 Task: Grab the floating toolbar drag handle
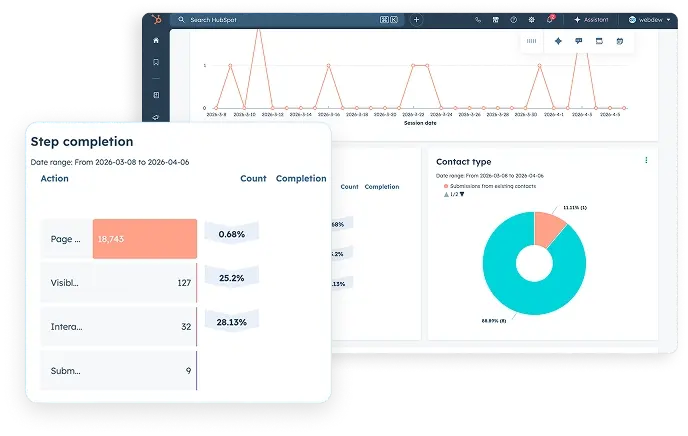pos(531,41)
